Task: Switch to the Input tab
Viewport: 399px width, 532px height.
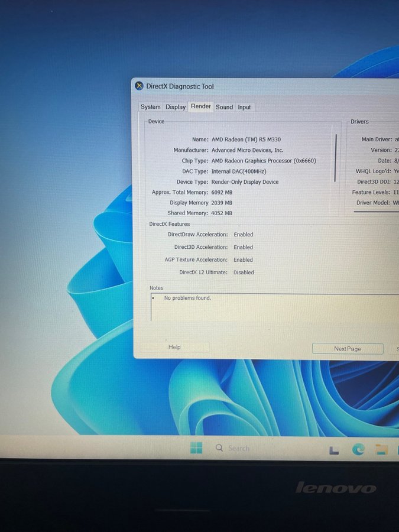Action: tap(244, 107)
